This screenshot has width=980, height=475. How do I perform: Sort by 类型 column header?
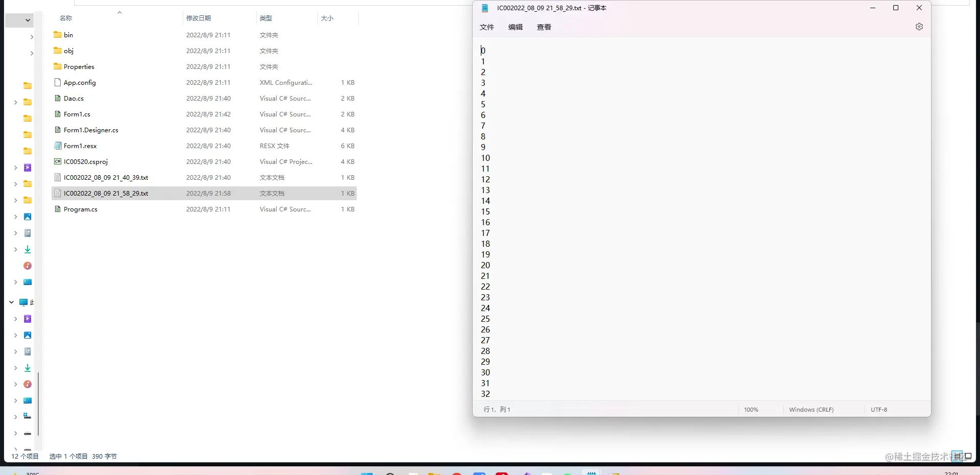[266, 18]
